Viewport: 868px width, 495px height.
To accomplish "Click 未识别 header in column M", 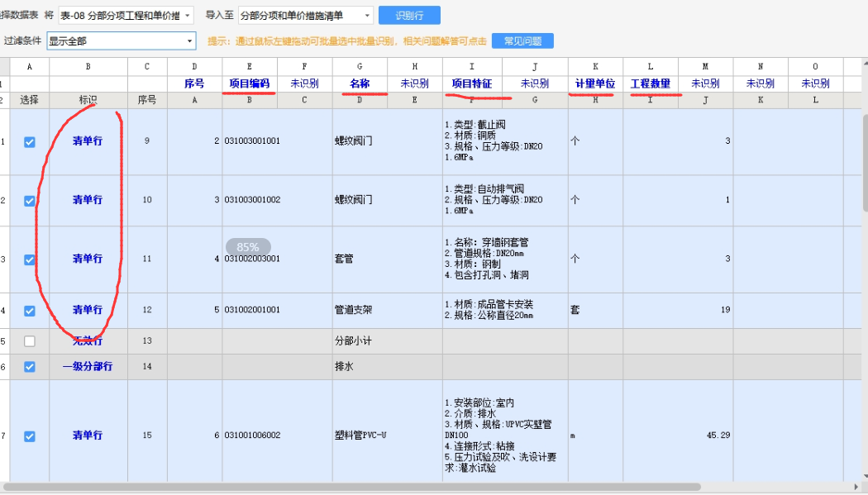I will tap(705, 83).
